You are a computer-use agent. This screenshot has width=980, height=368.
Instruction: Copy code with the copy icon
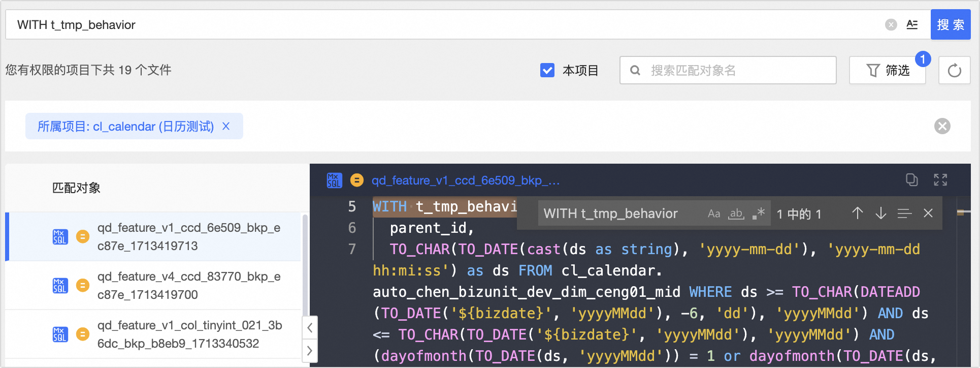[912, 179]
